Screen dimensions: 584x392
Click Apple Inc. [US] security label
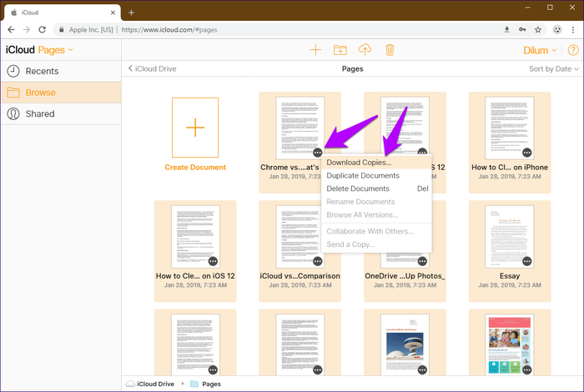click(x=91, y=30)
